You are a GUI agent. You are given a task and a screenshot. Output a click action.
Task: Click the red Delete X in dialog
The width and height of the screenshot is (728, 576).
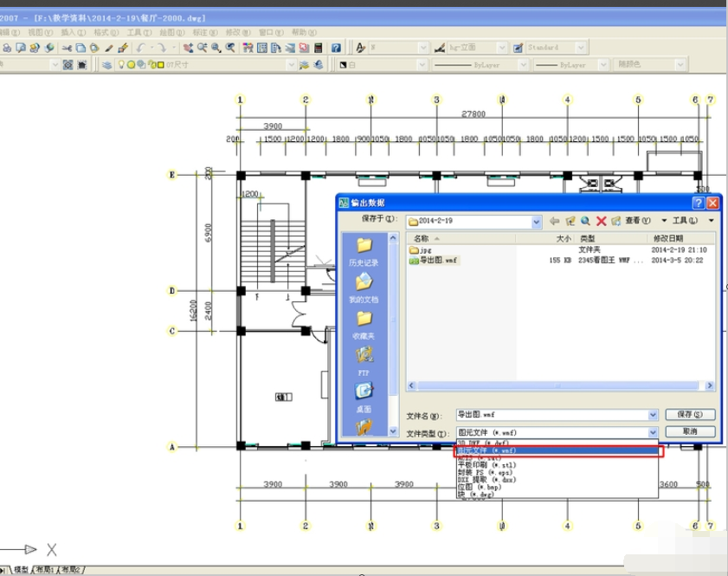[x=602, y=221]
